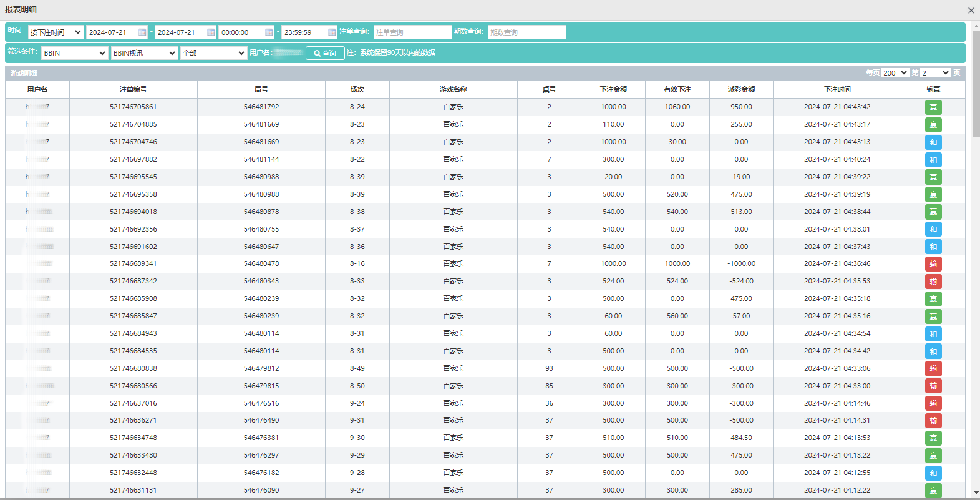Click the red 输 badge for bet 521746689341
The image size is (980, 500).
(x=933, y=264)
